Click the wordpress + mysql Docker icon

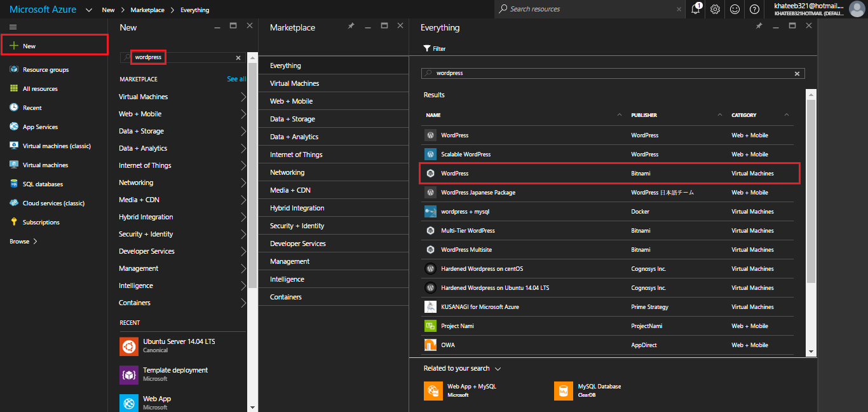coord(430,212)
